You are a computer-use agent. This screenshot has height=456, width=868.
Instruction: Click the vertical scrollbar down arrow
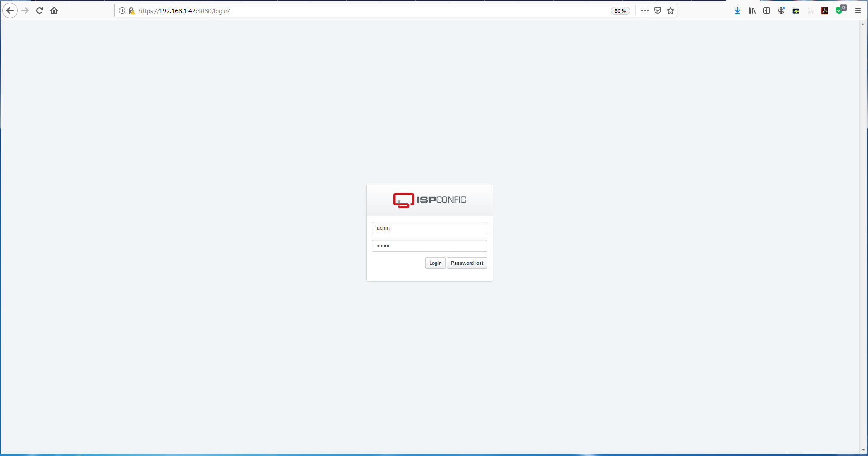(863, 450)
